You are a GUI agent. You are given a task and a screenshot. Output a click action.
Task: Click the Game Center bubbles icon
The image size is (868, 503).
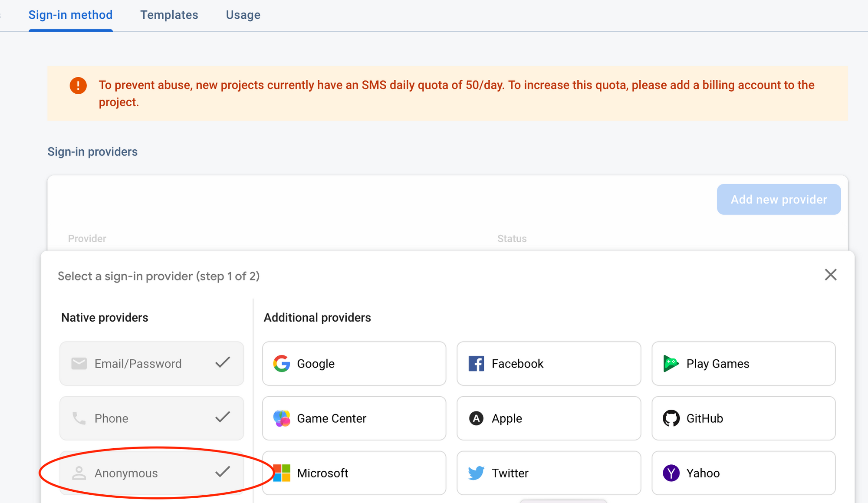tap(282, 418)
